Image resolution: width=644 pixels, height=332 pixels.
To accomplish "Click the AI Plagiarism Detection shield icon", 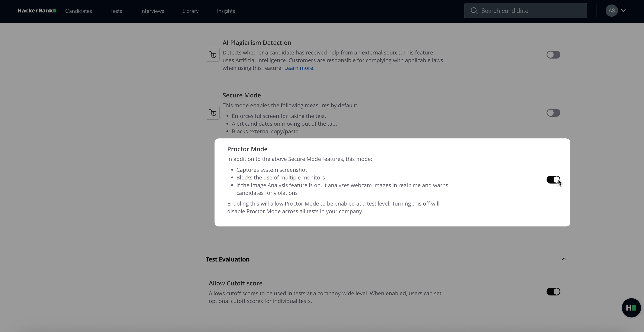I will [213, 54].
